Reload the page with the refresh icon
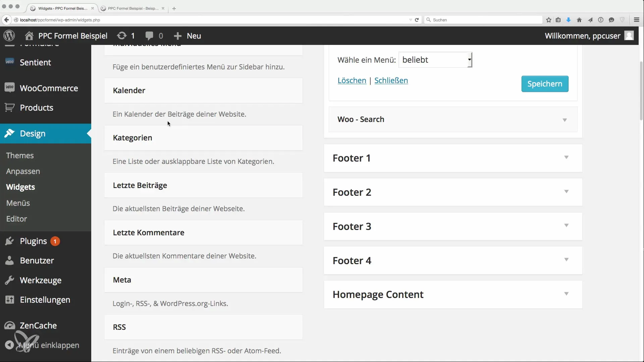This screenshot has height=362, width=644. tap(417, 20)
